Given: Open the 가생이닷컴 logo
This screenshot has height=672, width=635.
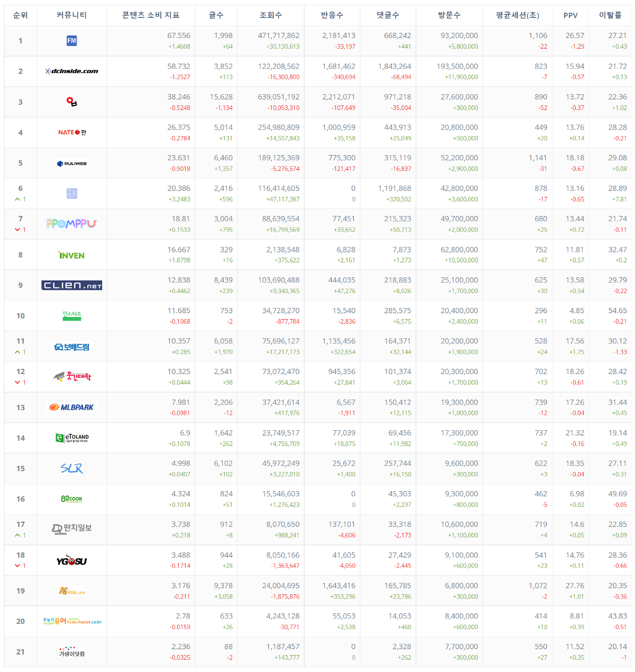Looking at the screenshot, I should pos(71,651).
